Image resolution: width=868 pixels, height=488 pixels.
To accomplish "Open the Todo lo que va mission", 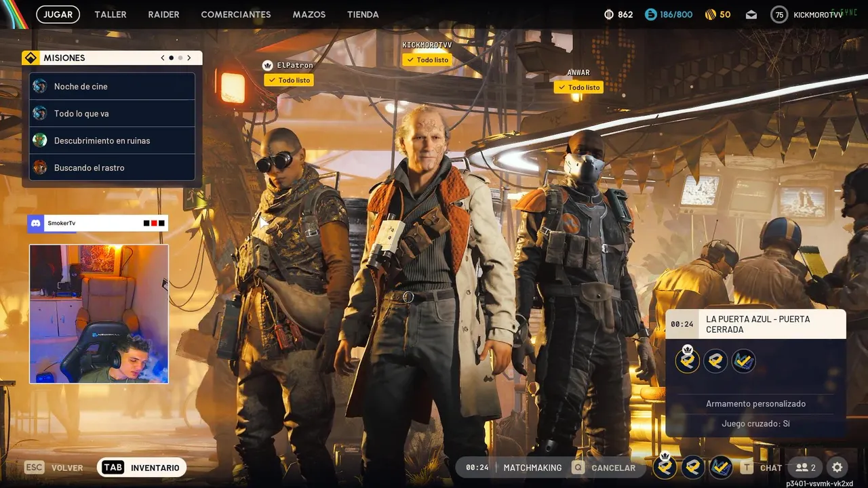I will coord(112,113).
